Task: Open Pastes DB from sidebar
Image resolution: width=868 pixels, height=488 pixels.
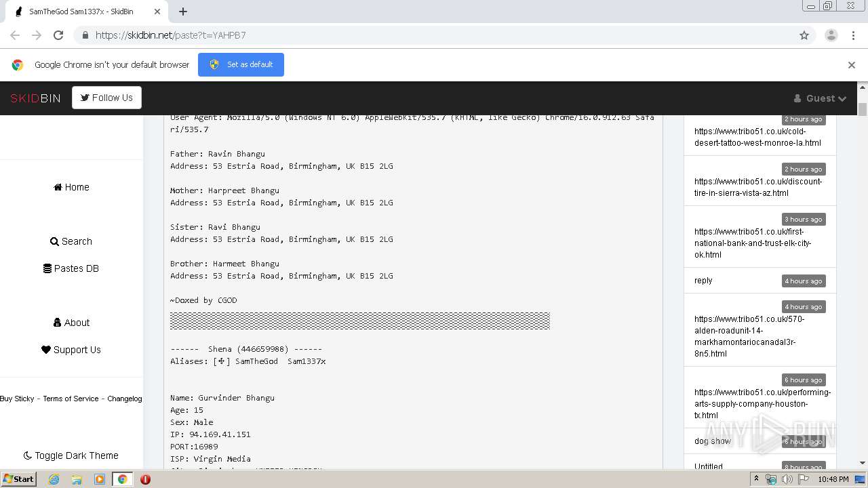Action: pos(71,268)
